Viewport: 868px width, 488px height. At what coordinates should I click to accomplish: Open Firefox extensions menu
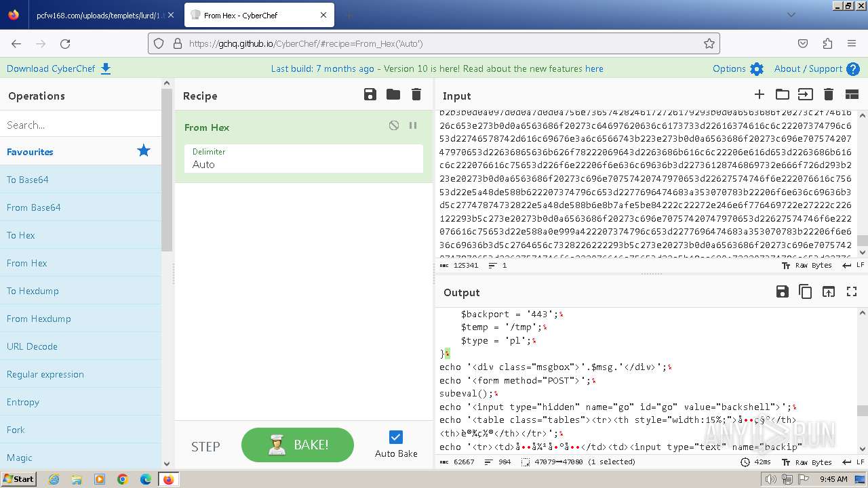pyautogui.click(x=827, y=43)
